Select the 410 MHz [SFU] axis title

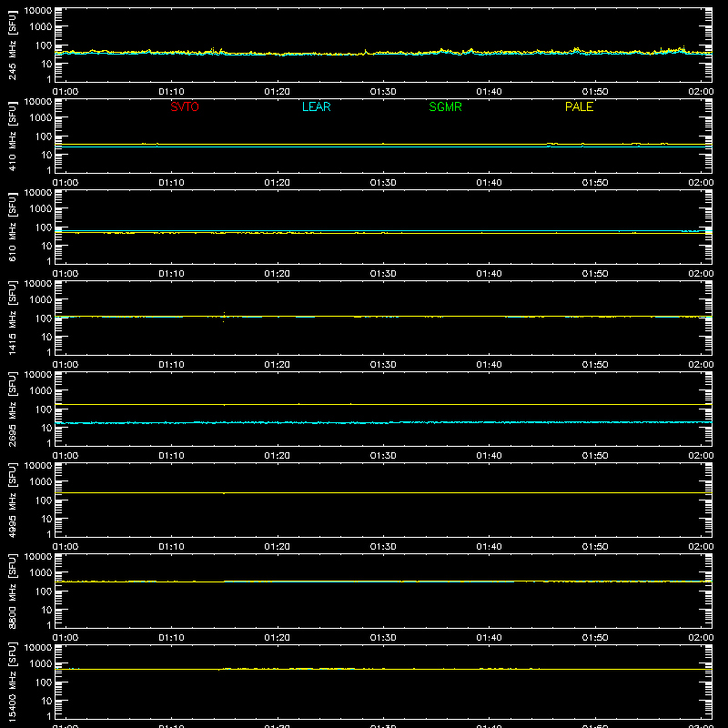coord(12,136)
